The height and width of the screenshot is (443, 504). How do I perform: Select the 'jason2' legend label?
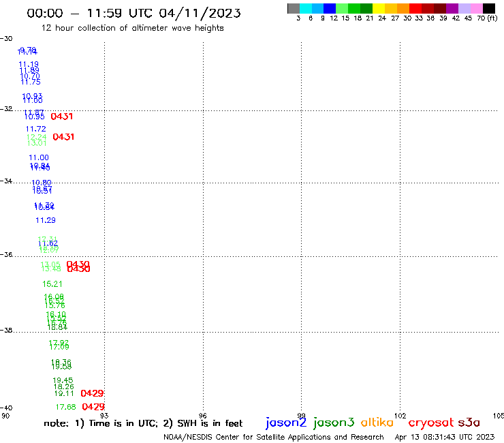tap(286, 423)
